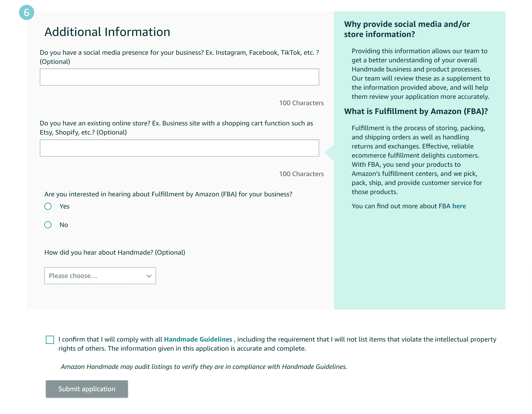
Task: Click the 100 Characters counter under online store field
Action: coord(301,174)
